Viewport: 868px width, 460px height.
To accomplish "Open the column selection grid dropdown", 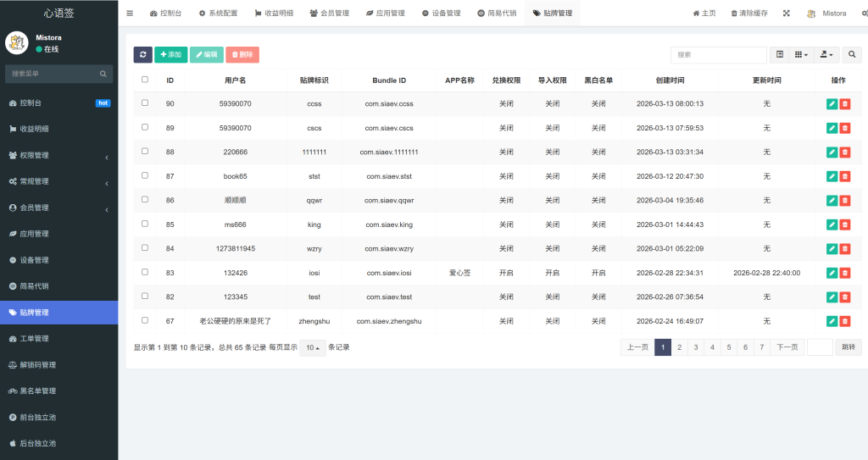I will pos(801,54).
